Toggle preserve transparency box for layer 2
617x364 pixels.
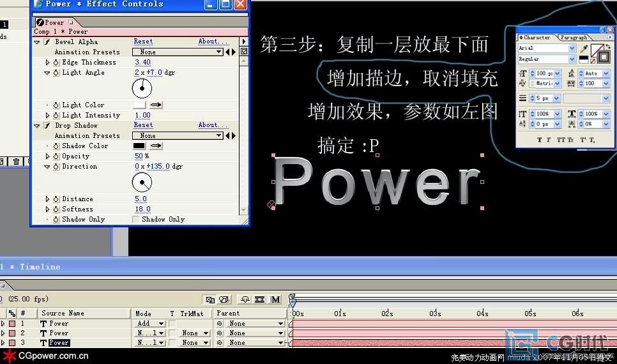point(172,333)
